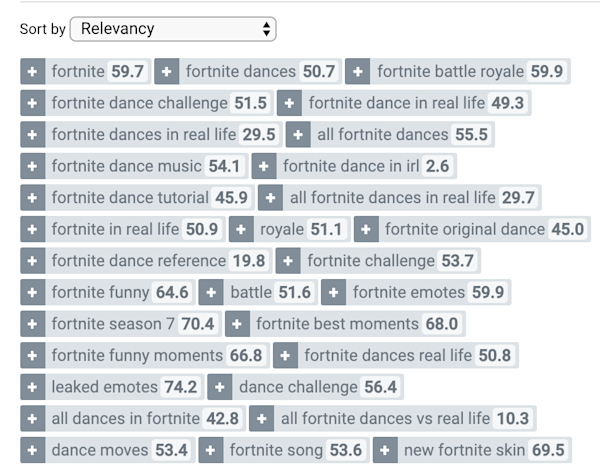Add the 'fortnite original dance' tag
The width and height of the screenshot is (600, 467).
coord(366,229)
